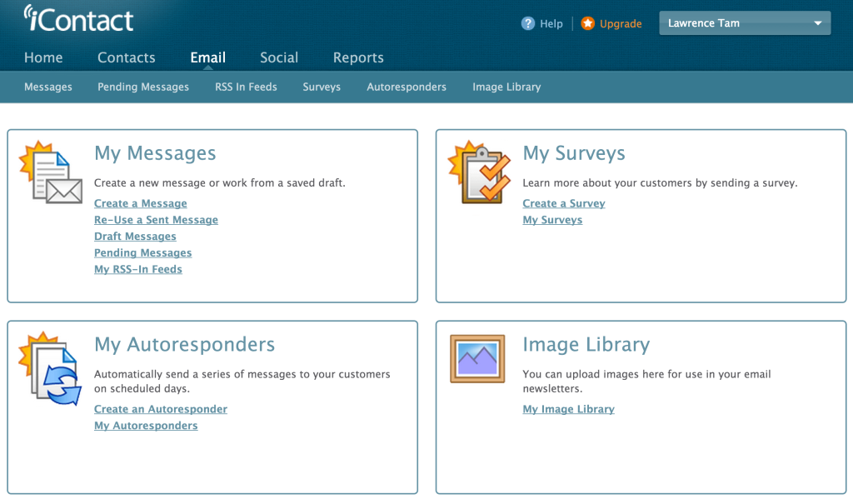Open Messages in the submenu
The height and width of the screenshot is (504, 853).
tap(47, 87)
